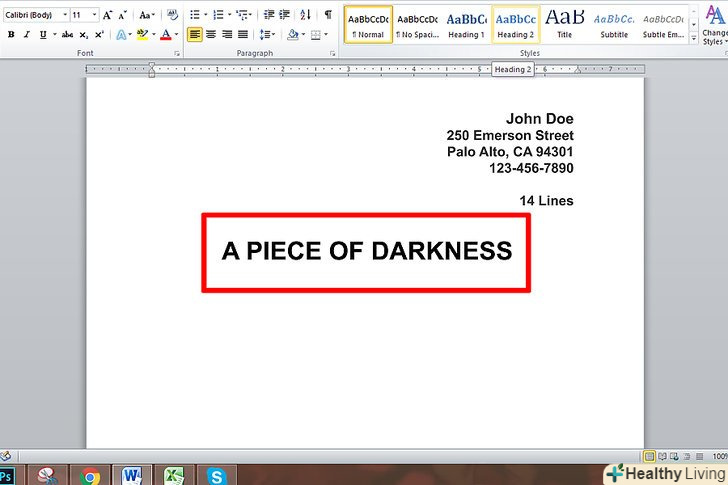Apply superscript formatting

pyautogui.click(x=99, y=34)
